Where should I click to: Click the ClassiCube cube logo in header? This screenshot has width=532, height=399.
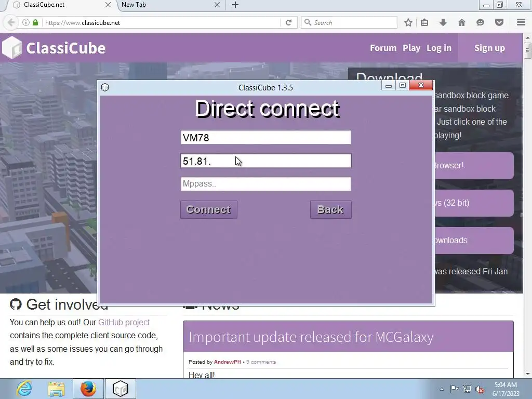click(x=12, y=48)
